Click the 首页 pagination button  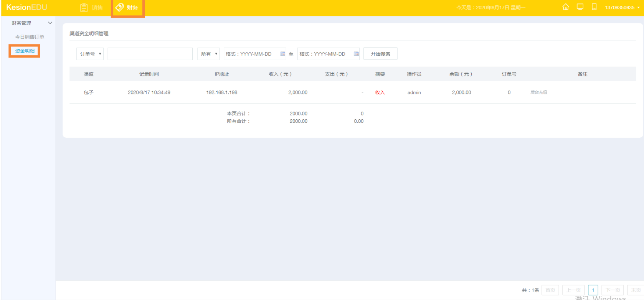[550, 290]
